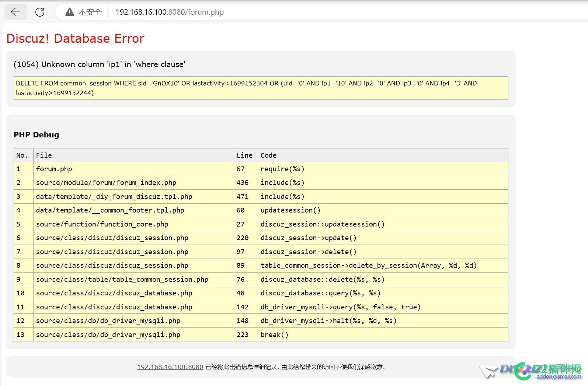Select 'source/module/forum/forum_index.php' cell

click(133, 183)
